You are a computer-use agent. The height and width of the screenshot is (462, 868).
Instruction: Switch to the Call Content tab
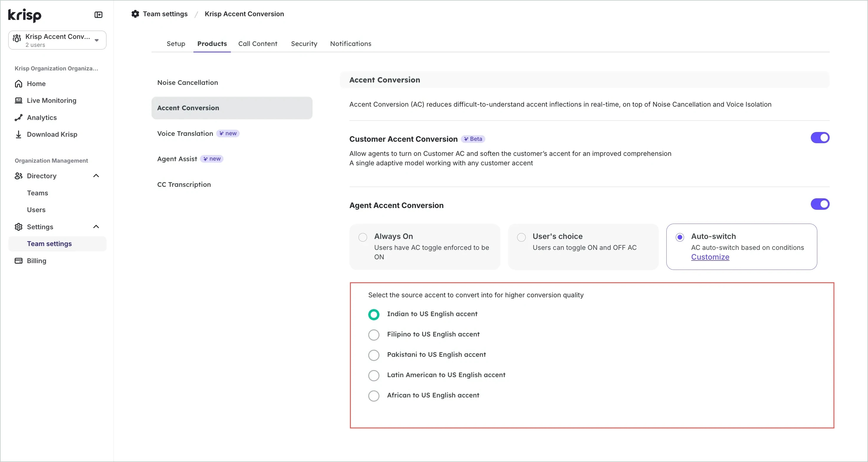point(257,44)
